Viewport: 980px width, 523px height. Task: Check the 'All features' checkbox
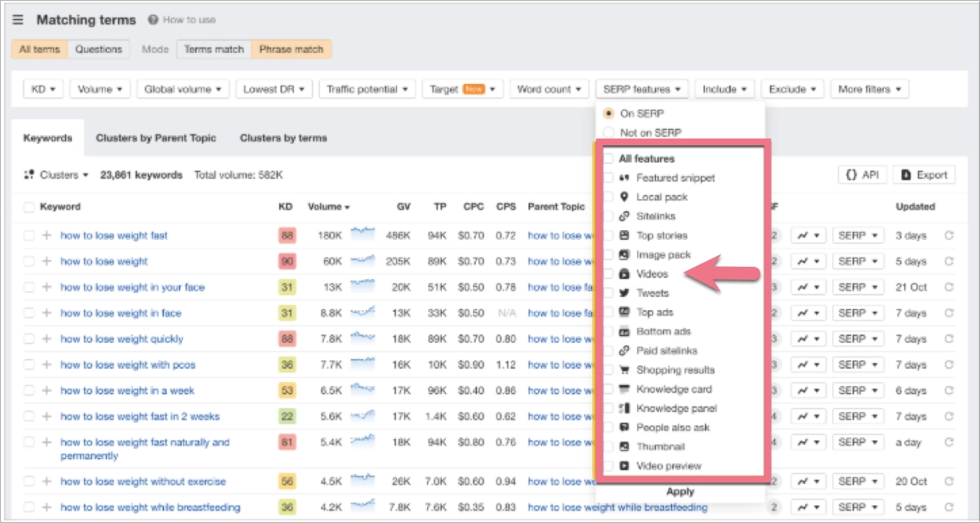click(610, 158)
